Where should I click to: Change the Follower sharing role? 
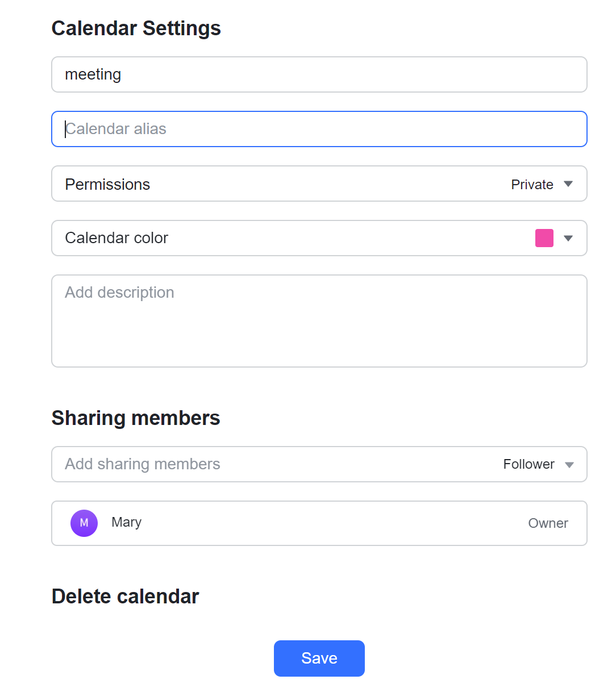click(528, 464)
